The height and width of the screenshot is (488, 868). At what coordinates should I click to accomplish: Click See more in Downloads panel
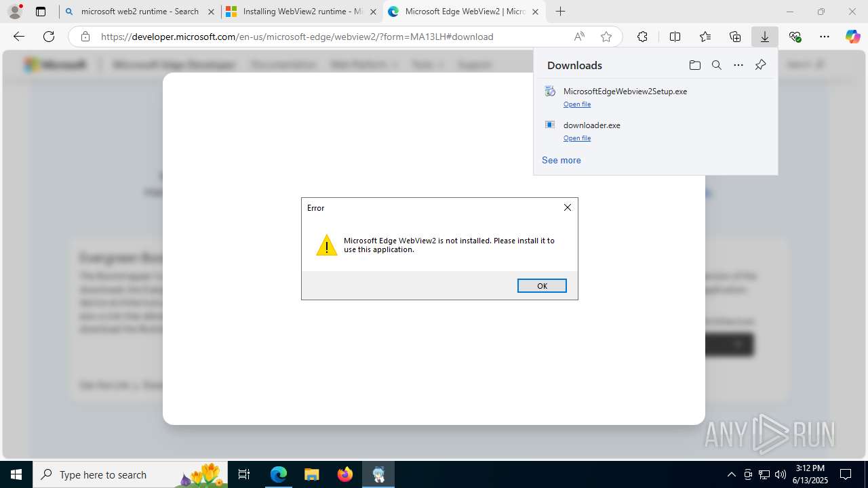click(561, 160)
